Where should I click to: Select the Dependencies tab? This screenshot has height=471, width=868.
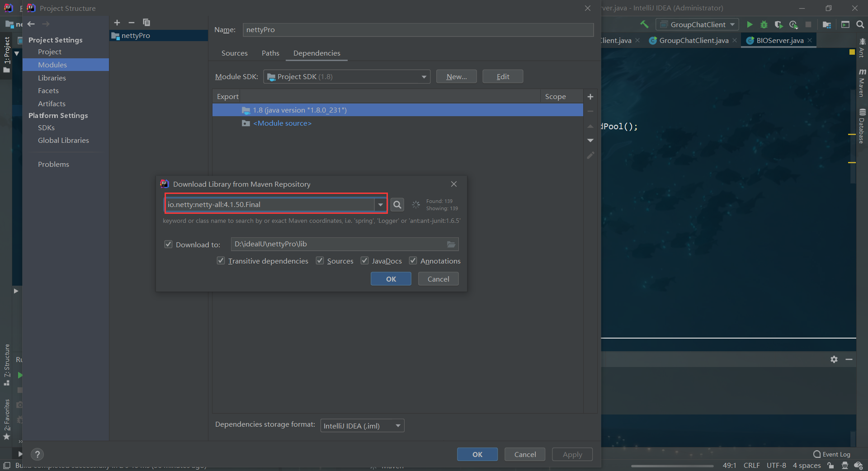[x=317, y=53]
